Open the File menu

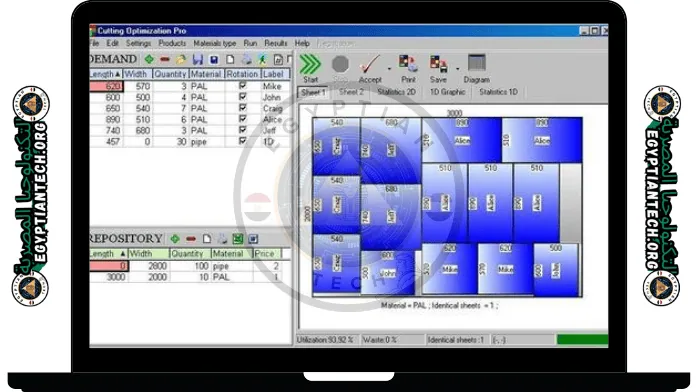point(94,43)
